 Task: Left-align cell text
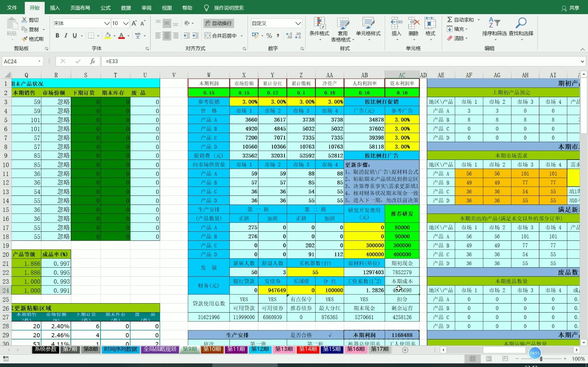158,36
